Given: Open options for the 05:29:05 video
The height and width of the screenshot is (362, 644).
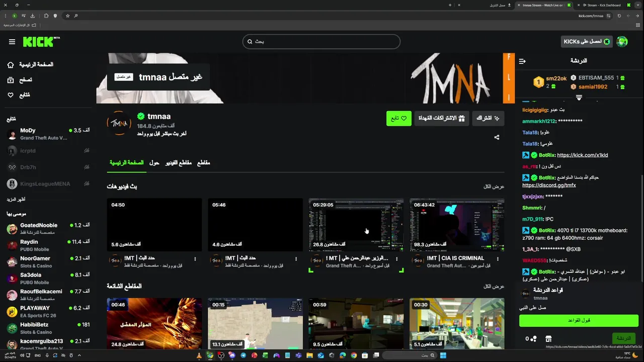Looking at the screenshot, I should click(397, 259).
